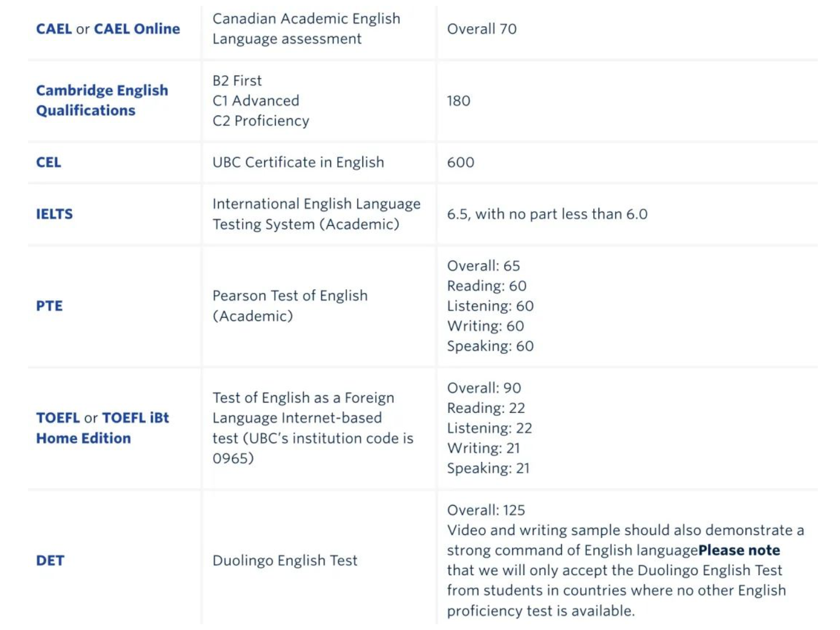The image size is (840, 630).
Task: Click the C1 Advanced text
Action: (256, 101)
